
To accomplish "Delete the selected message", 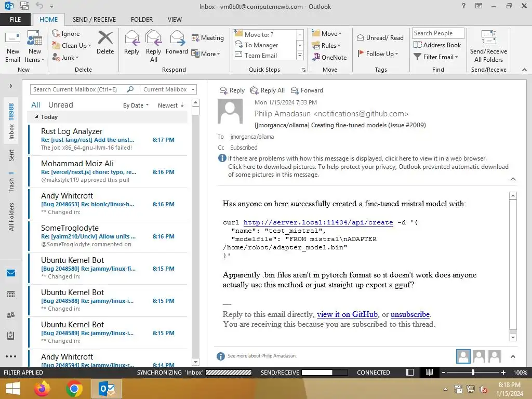I will (105, 43).
